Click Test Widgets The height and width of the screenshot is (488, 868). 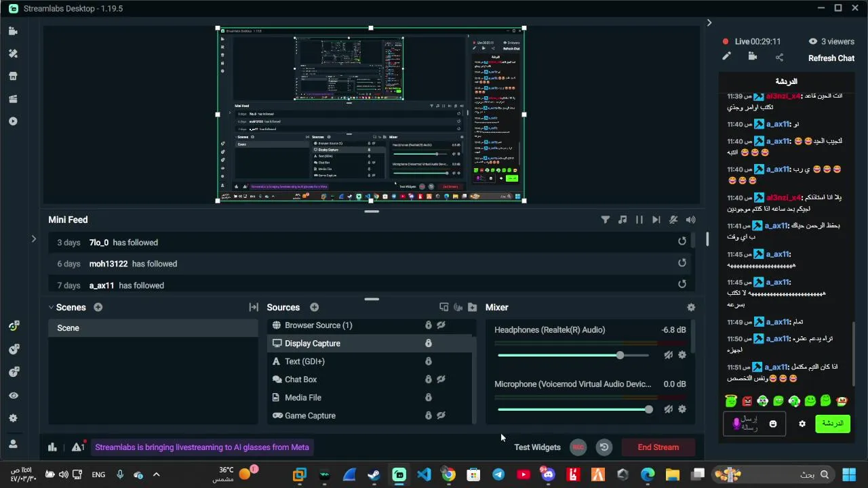[x=537, y=447]
